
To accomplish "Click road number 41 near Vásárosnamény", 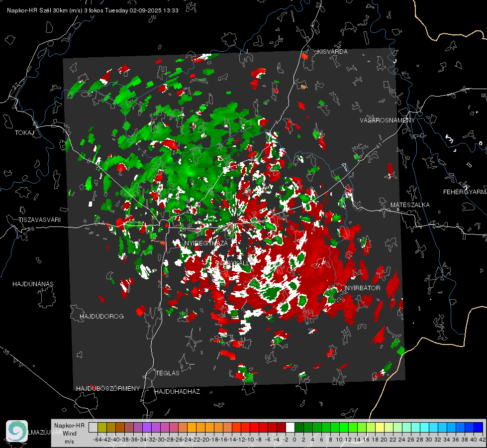I will (378, 145).
